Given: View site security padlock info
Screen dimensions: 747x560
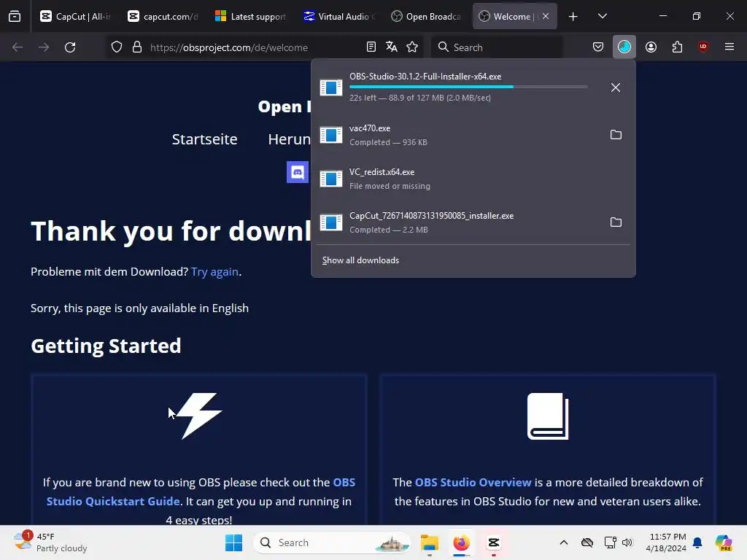Looking at the screenshot, I should 137,47.
